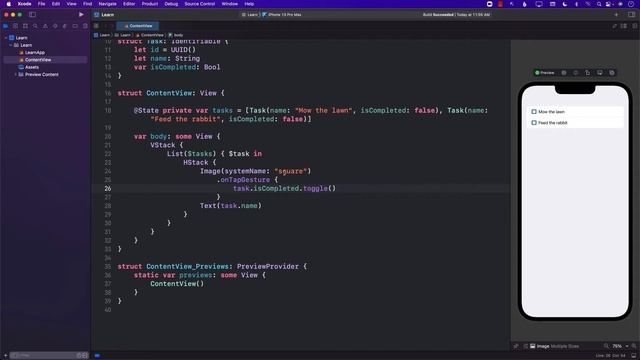Image resolution: width=640 pixels, height=360 pixels.
Task: Click the plus Library button in toolbar
Action: (x=616, y=14)
